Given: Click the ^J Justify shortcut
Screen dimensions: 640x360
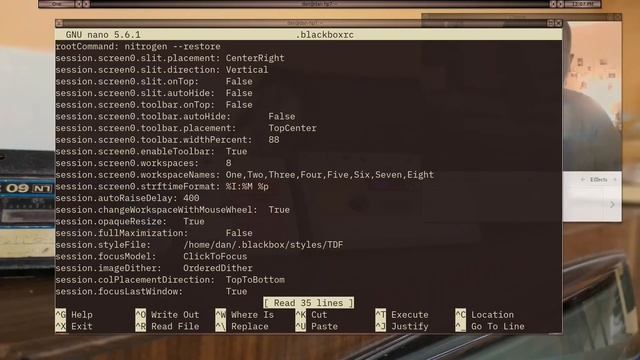Looking at the screenshot, I should 402,327.
